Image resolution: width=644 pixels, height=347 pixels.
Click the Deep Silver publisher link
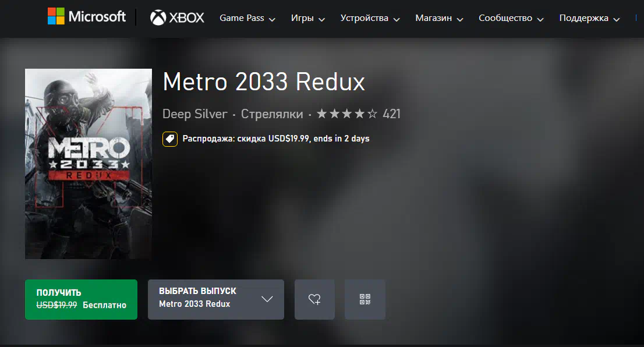tap(194, 114)
